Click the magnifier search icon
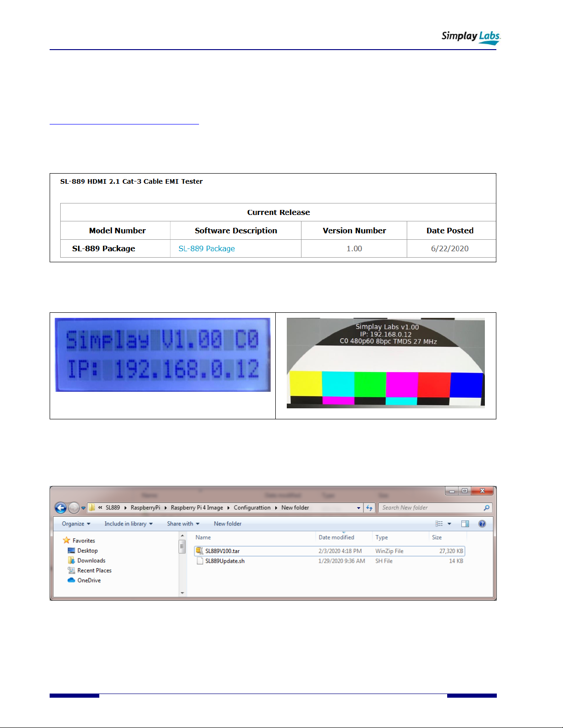This screenshot has width=563, height=728. [x=486, y=508]
